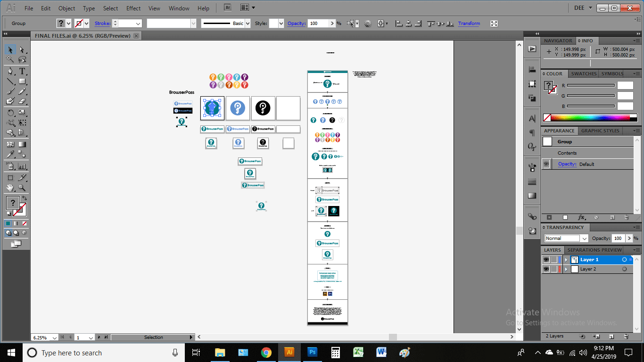Viewport: 644px width, 362px height.
Task: Open the zoom level dropdown showing 6.25%
Action: [55, 337]
